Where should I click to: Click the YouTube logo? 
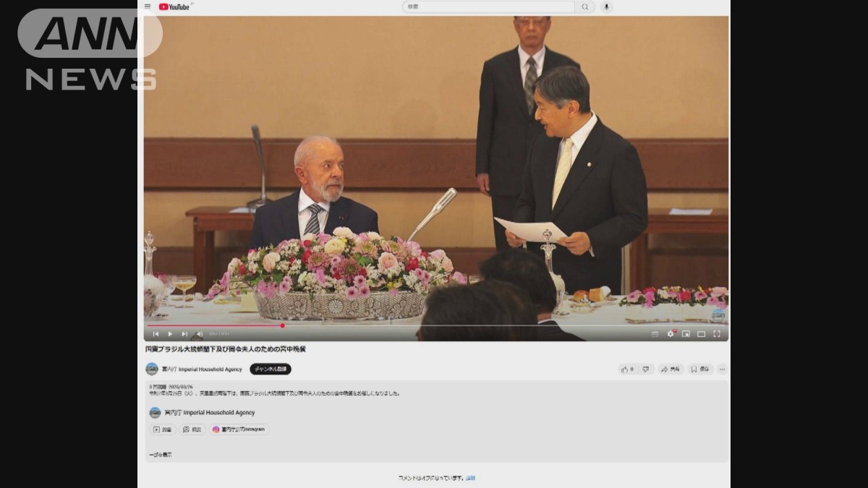(x=174, y=7)
